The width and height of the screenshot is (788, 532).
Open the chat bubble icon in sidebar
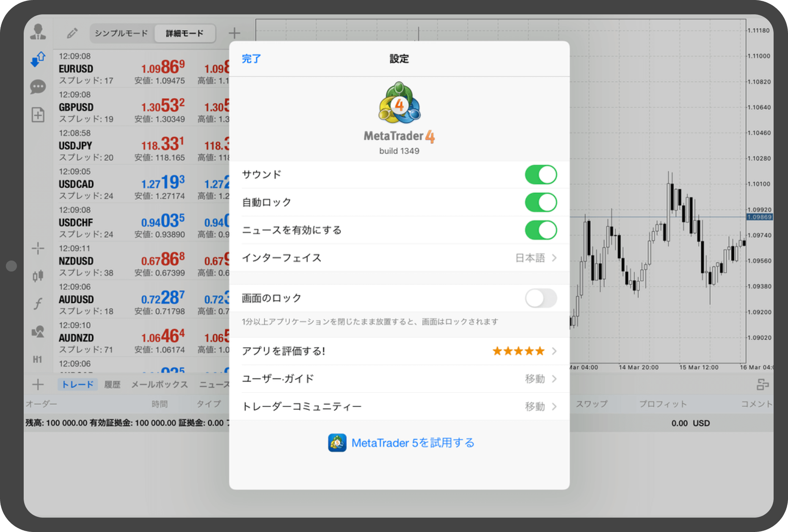point(38,87)
